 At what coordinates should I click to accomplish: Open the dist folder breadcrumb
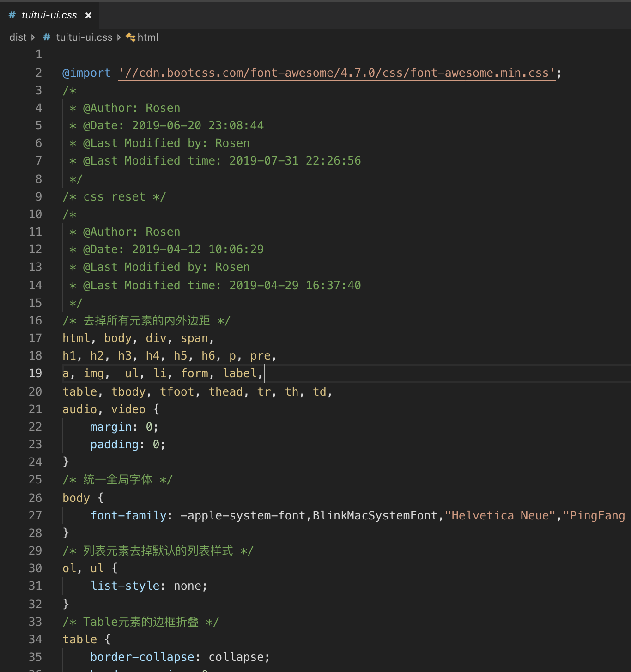click(18, 37)
